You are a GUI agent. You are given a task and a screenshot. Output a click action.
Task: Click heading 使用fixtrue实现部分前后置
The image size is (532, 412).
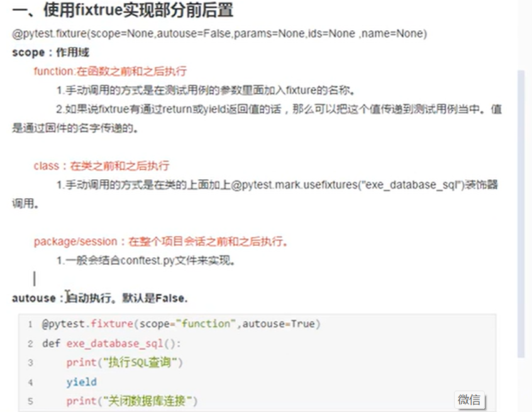[123, 10]
